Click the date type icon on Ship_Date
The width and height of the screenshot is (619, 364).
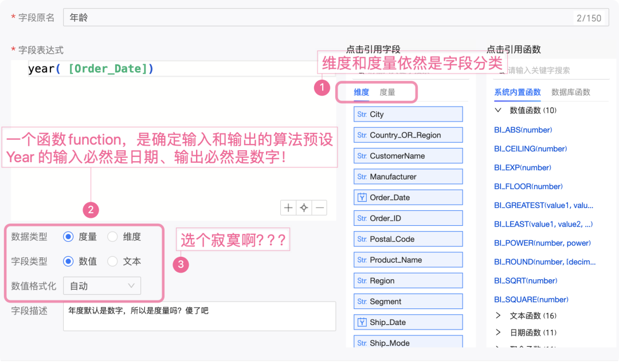(362, 323)
